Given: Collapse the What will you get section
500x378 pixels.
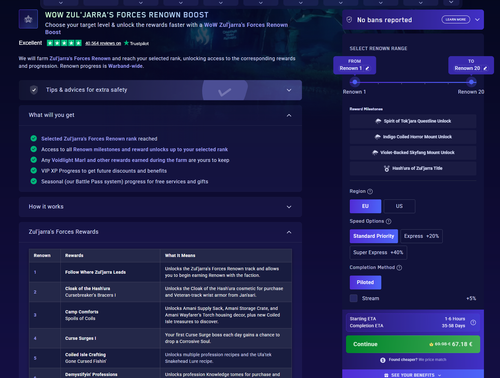Looking at the screenshot, I should click(x=160, y=115).
